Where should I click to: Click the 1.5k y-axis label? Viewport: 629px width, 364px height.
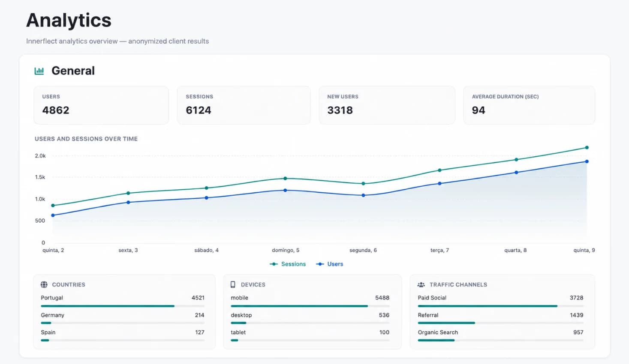pos(40,177)
